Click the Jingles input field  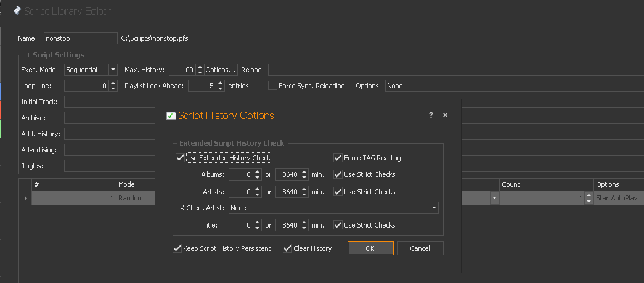coord(110,166)
